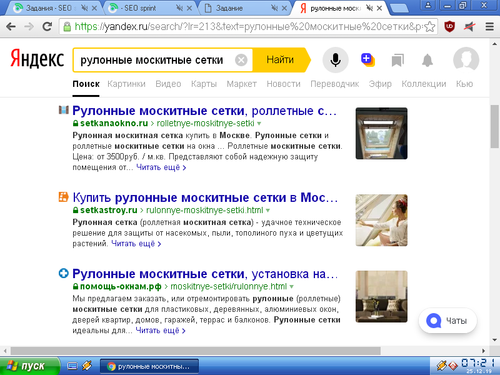Open помощь-окнам.рф result URL dropdown arrow

[292, 287]
